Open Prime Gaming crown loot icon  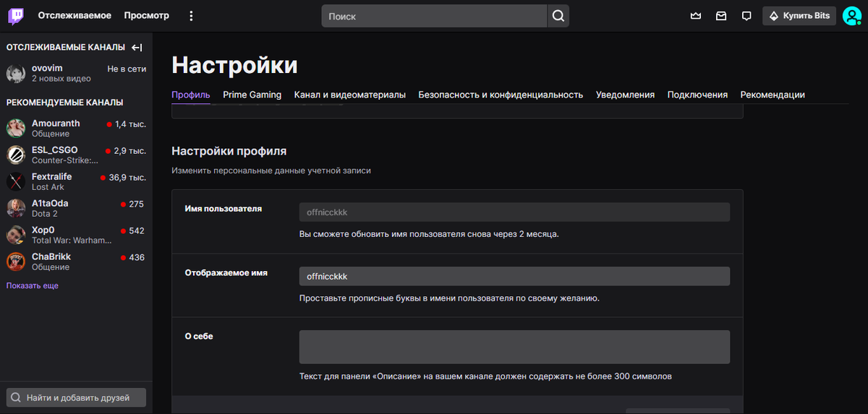[x=696, y=16]
